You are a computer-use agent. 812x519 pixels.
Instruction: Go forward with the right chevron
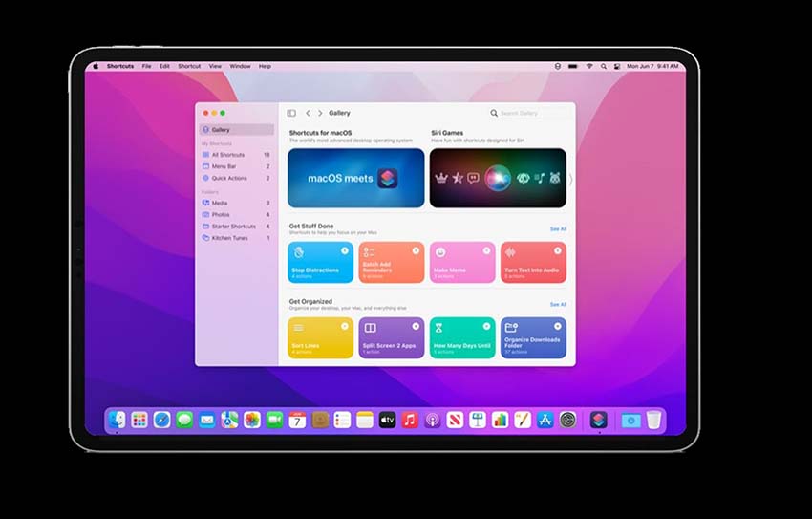coord(320,113)
